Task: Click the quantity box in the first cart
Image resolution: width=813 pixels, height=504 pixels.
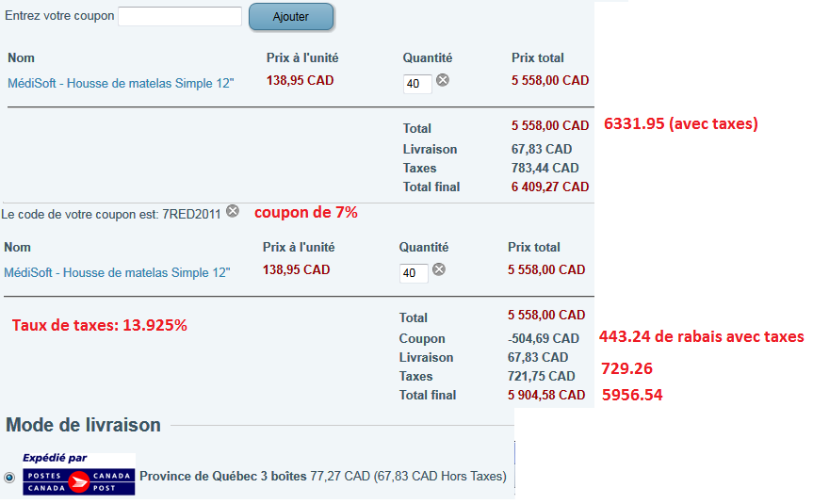Action: (416, 84)
